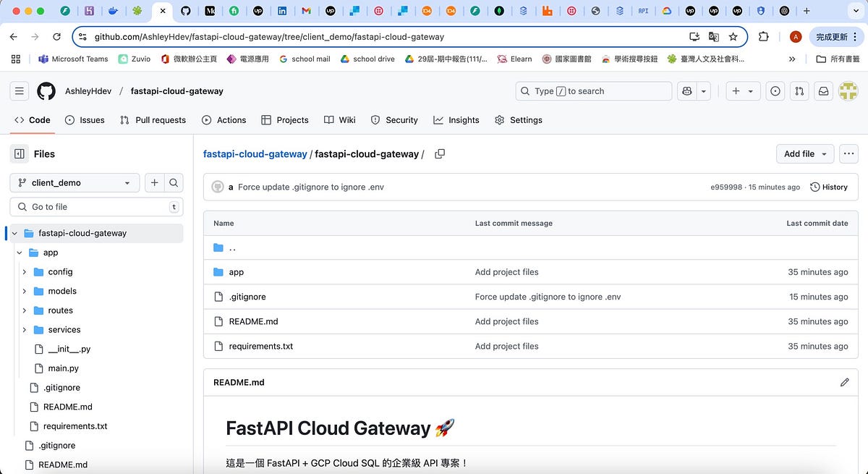Click the GitHub logo
868x474 pixels.
46,90
